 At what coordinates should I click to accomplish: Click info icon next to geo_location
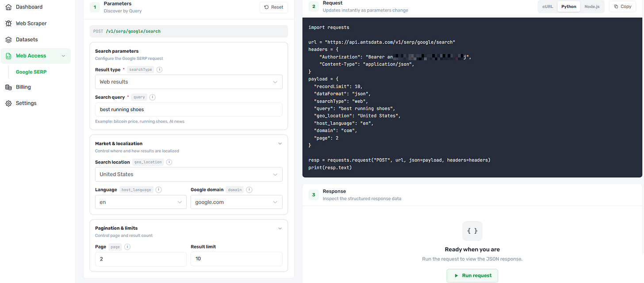pyautogui.click(x=169, y=162)
